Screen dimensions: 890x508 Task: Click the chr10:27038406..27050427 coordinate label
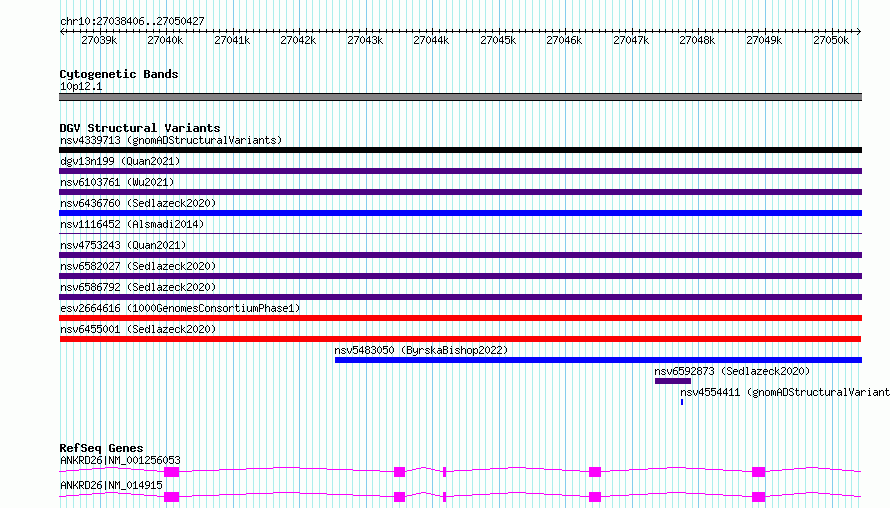point(132,21)
